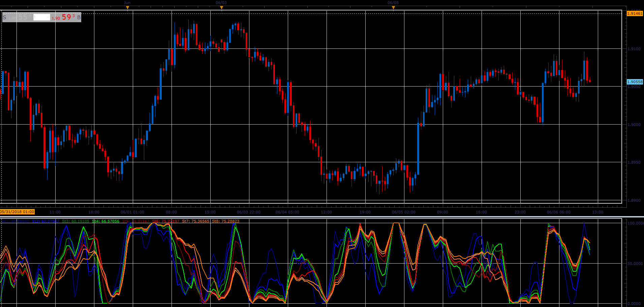Click the Jun date marker triangle
This screenshot has height=307, width=644.
pos(127,8)
